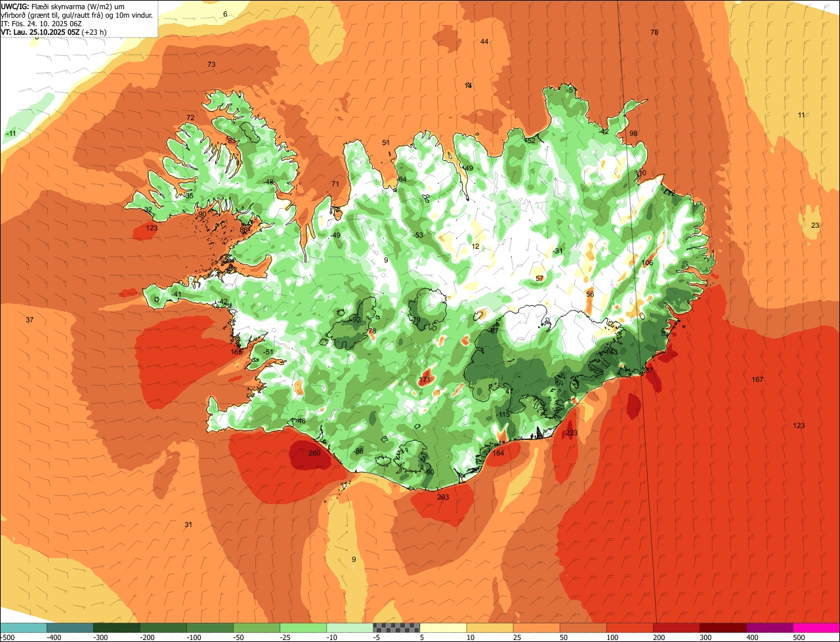The height and width of the screenshot is (642, 840).
Task: Click the map value 110 on the northeast coast
Action: (641, 173)
